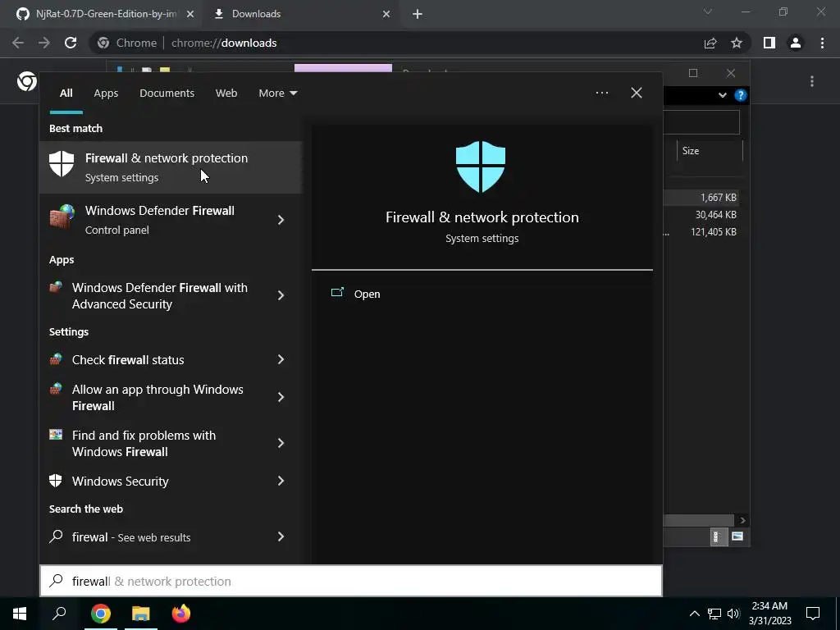Image resolution: width=840 pixels, height=630 pixels.
Task: Click the white shield icon in best match
Action: [62, 163]
